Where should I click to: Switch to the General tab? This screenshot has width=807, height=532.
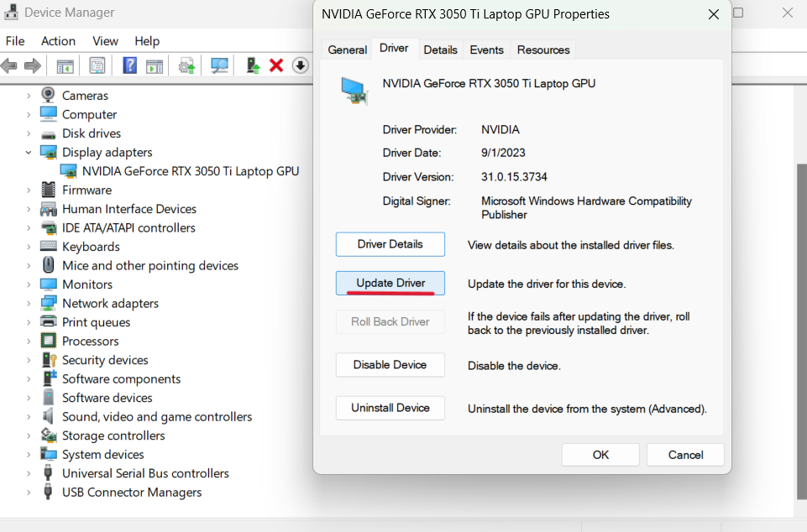348,50
